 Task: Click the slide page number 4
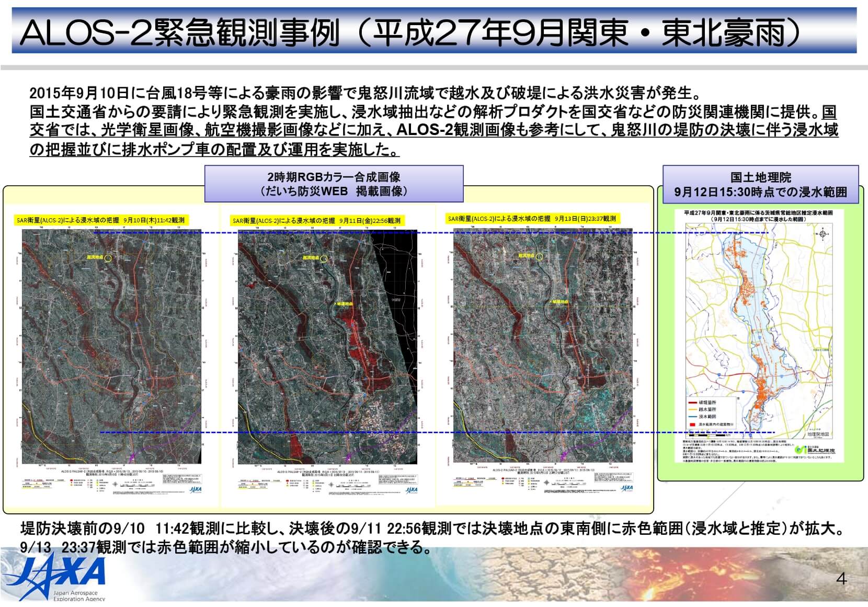(x=841, y=579)
